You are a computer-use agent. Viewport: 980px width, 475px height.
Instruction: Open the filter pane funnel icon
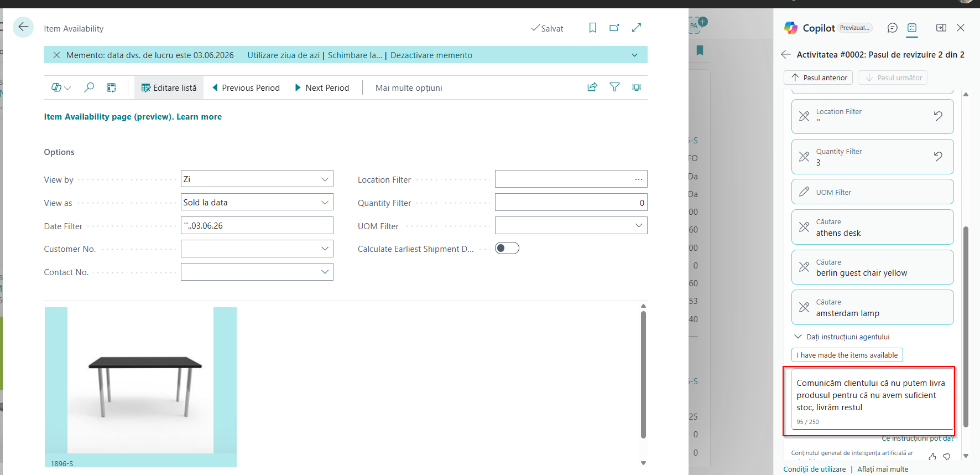click(614, 87)
